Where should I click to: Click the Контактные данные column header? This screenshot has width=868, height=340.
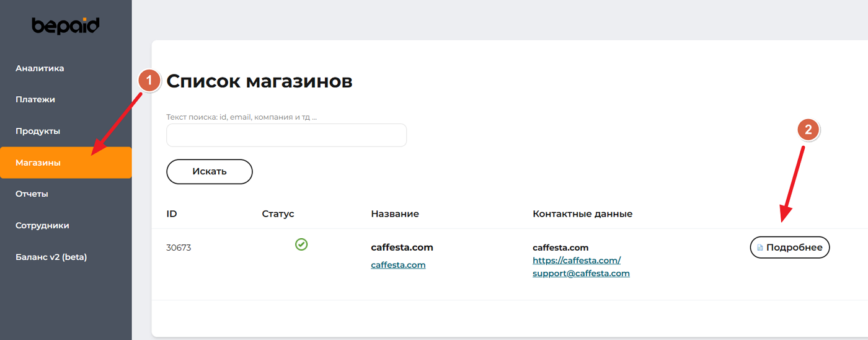tap(582, 214)
